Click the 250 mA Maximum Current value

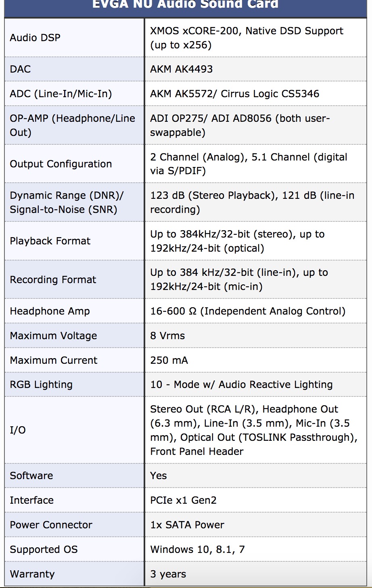tap(169, 361)
